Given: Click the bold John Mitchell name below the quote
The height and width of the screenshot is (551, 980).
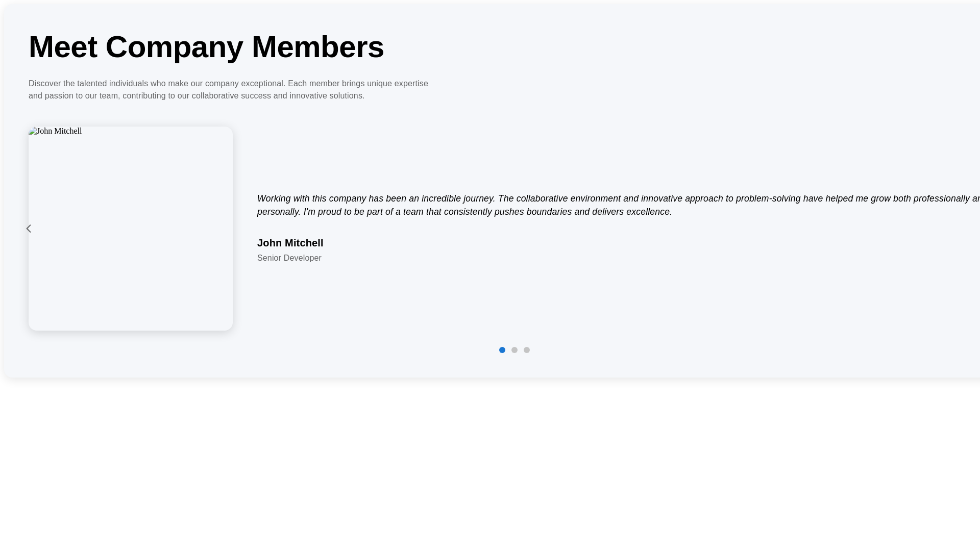Looking at the screenshot, I should click(x=290, y=243).
